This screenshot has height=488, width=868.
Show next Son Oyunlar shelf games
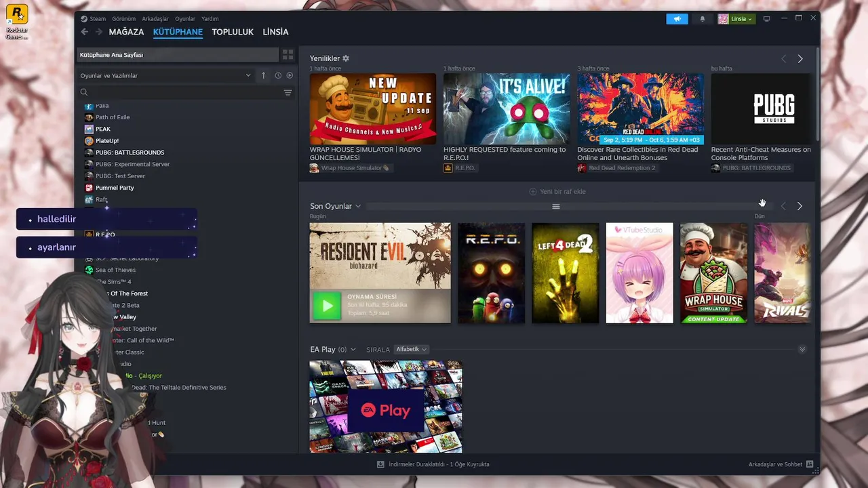pyautogui.click(x=800, y=206)
